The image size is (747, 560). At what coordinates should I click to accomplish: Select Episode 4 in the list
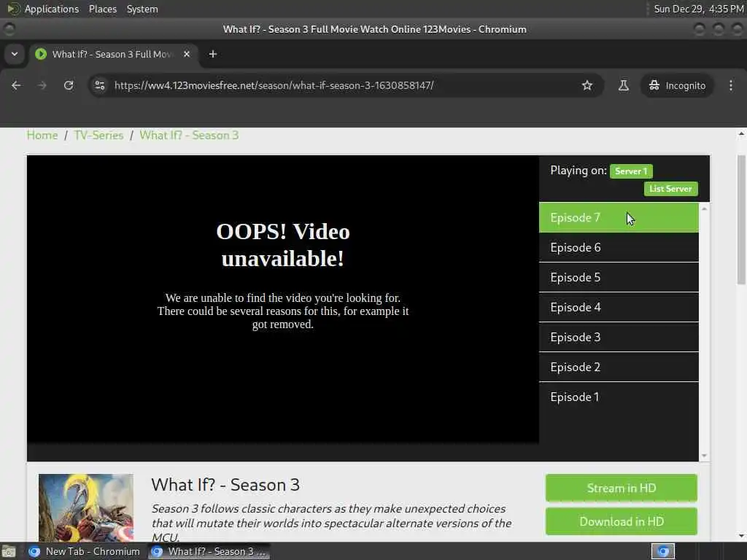619,308
